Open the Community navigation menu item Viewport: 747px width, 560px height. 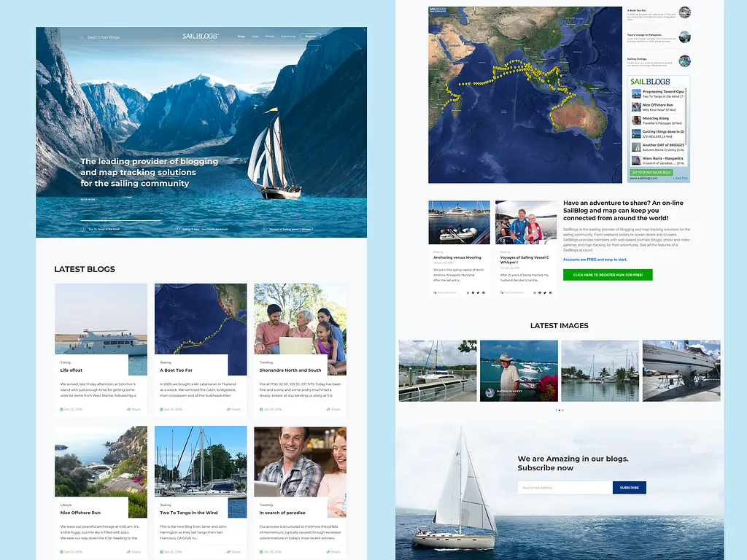pyautogui.click(x=288, y=36)
